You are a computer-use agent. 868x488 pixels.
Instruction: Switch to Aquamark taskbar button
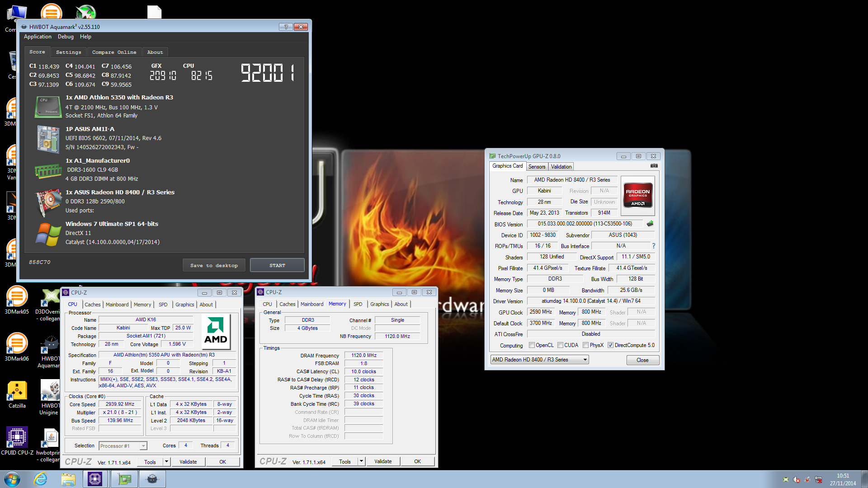point(152,479)
